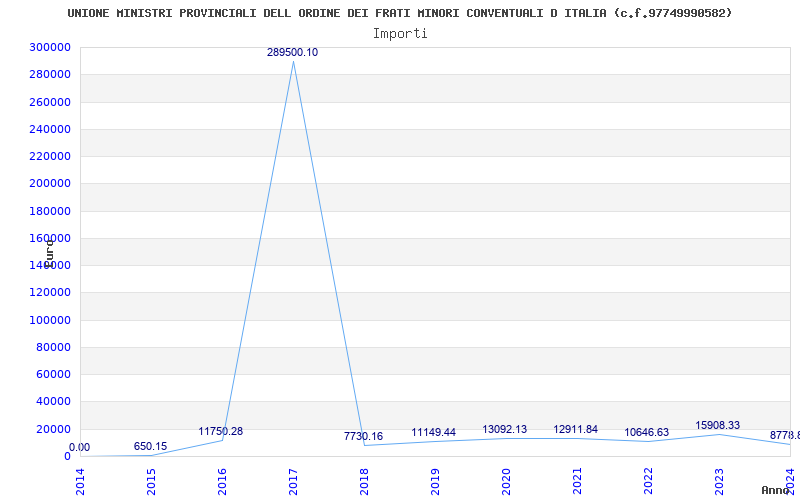Screen dimensions: 800x500
Task: Select the 11750.28 value for 2016
Action: pos(221,432)
